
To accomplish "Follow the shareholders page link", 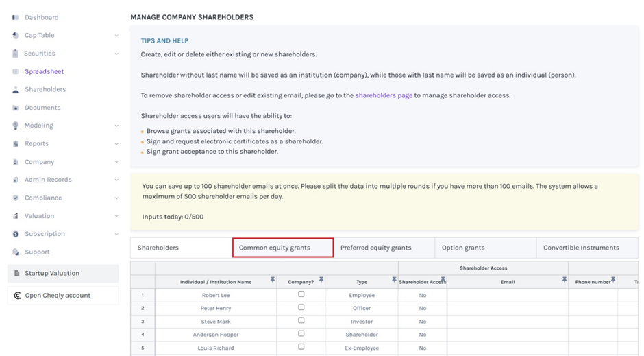I will pyautogui.click(x=384, y=95).
